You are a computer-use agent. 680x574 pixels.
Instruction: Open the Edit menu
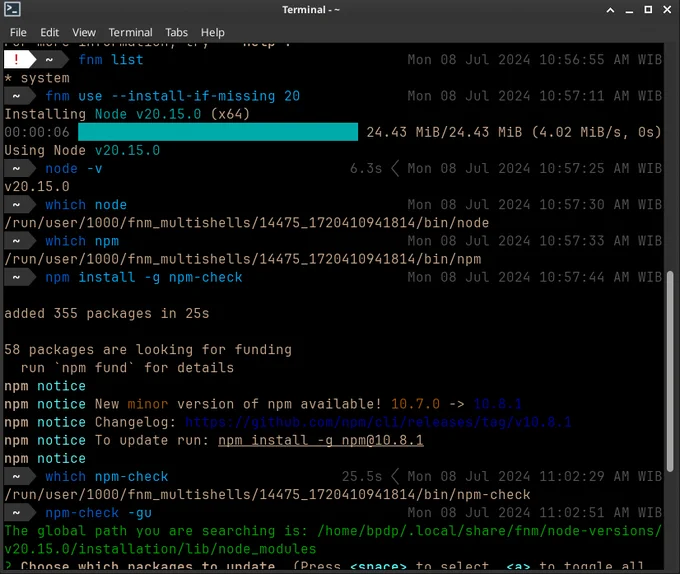pos(49,33)
